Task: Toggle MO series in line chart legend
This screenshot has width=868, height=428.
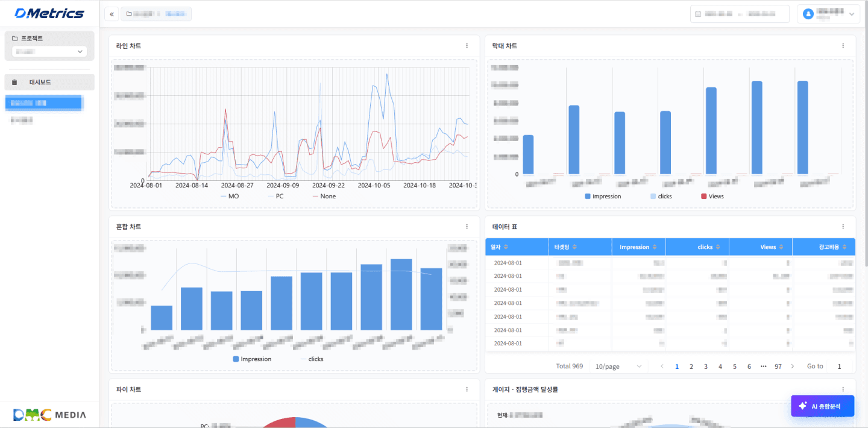Action: 230,197
